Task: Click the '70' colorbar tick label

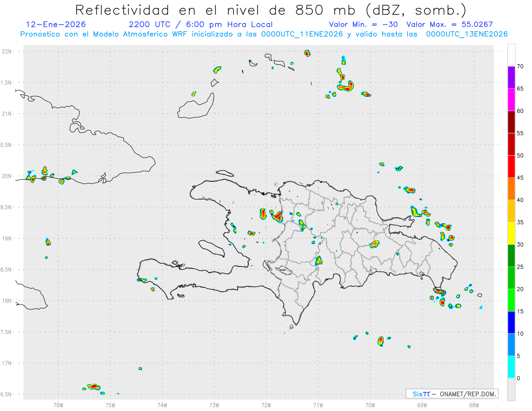Action: (x=520, y=67)
